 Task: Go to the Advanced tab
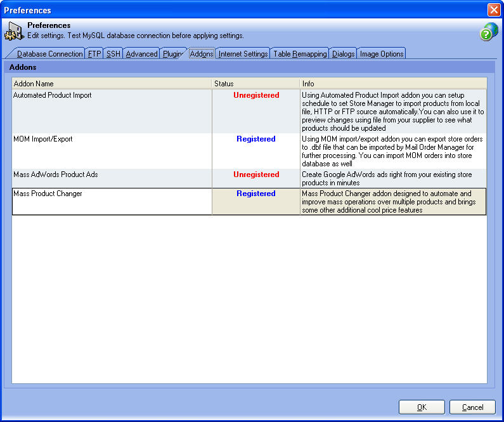pyautogui.click(x=141, y=54)
